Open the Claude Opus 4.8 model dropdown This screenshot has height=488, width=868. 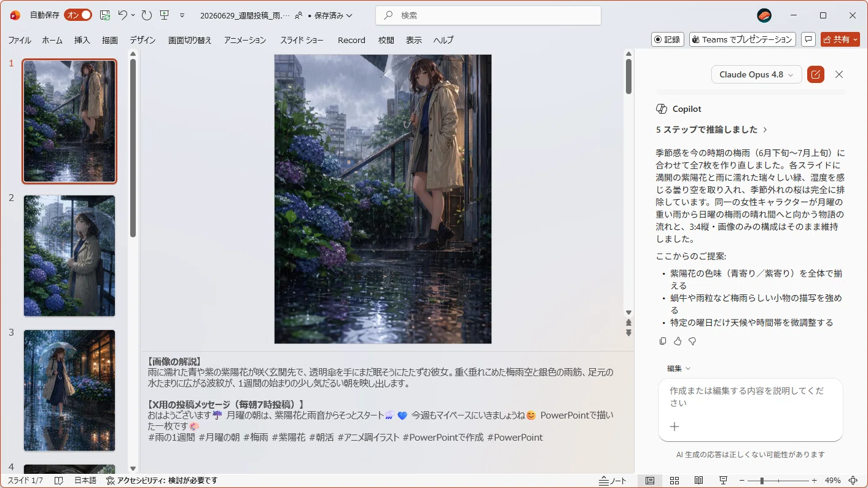coord(757,74)
